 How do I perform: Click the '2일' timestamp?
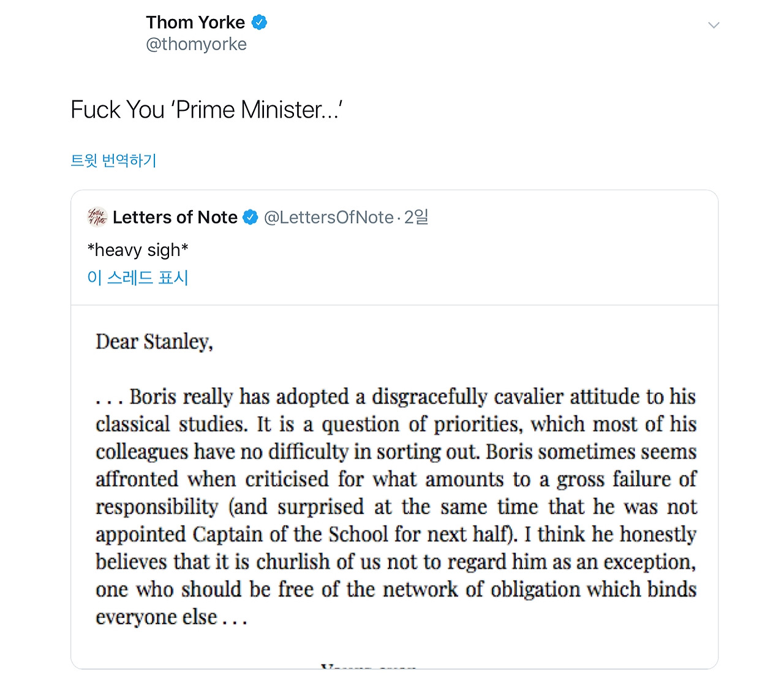417,217
